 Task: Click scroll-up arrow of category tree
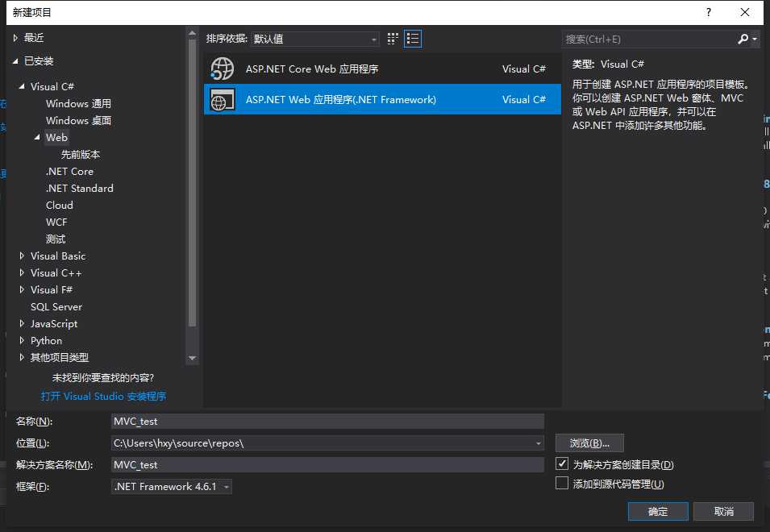tap(193, 34)
